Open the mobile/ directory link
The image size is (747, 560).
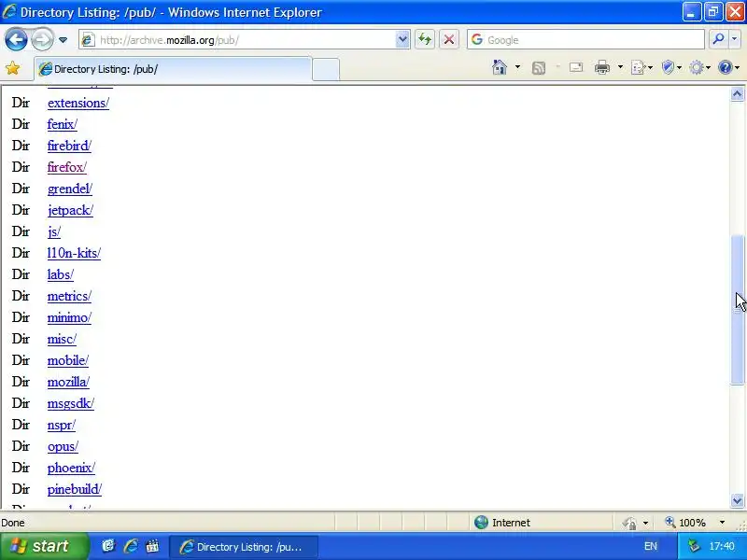67,360
